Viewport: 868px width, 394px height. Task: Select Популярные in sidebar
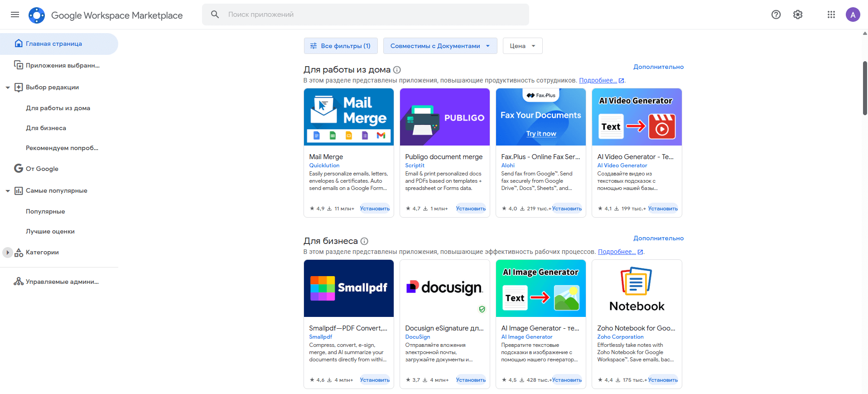45,211
